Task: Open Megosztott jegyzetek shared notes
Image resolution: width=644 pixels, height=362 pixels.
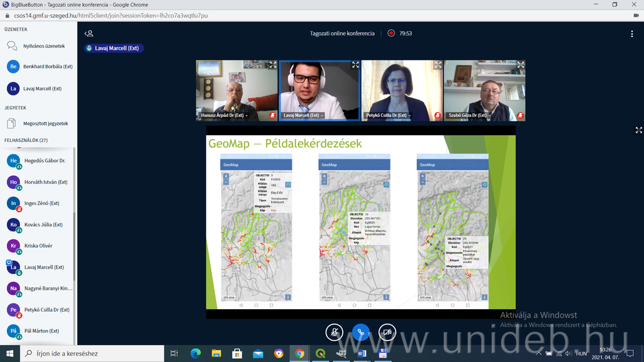Action: (x=45, y=123)
